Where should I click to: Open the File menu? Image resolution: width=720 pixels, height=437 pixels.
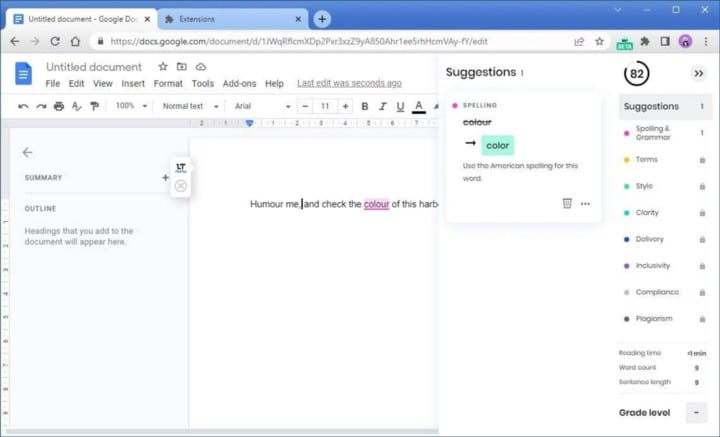click(52, 84)
